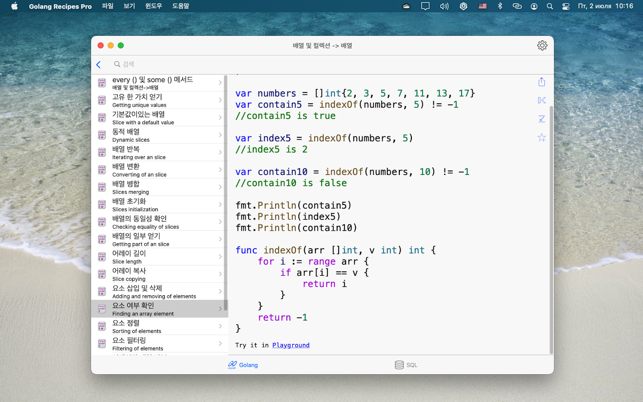Open the settings gear in title bar
643x402 pixels.
click(x=542, y=45)
